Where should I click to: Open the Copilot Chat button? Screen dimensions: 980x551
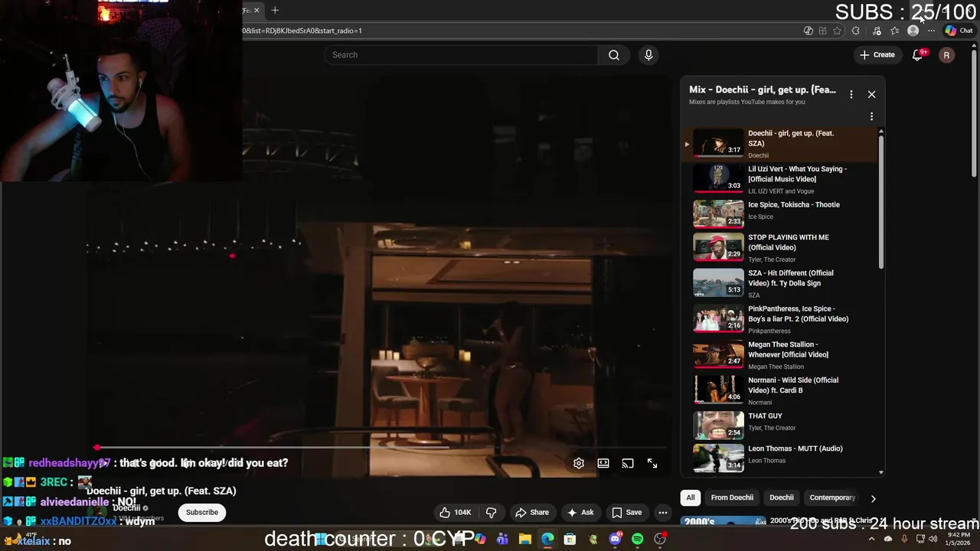tap(959, 31)
